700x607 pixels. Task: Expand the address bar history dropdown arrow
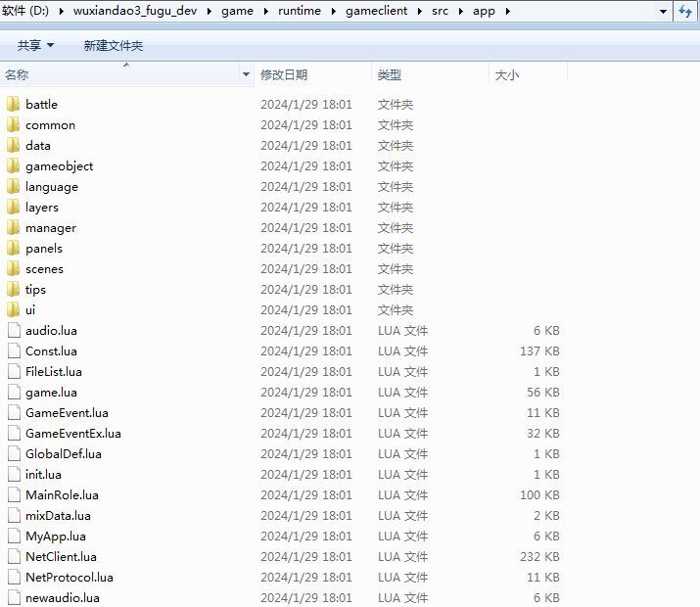click(664, 12)
